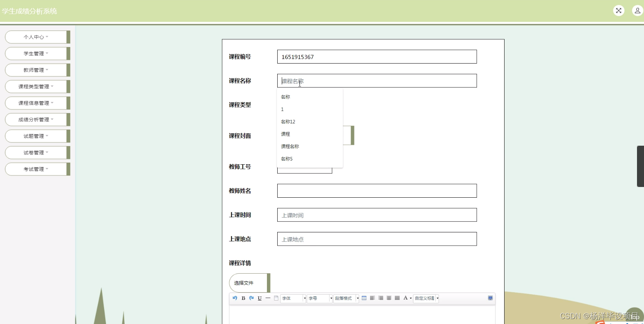Click inside the rich text editor area

click(x=362, y=315)
